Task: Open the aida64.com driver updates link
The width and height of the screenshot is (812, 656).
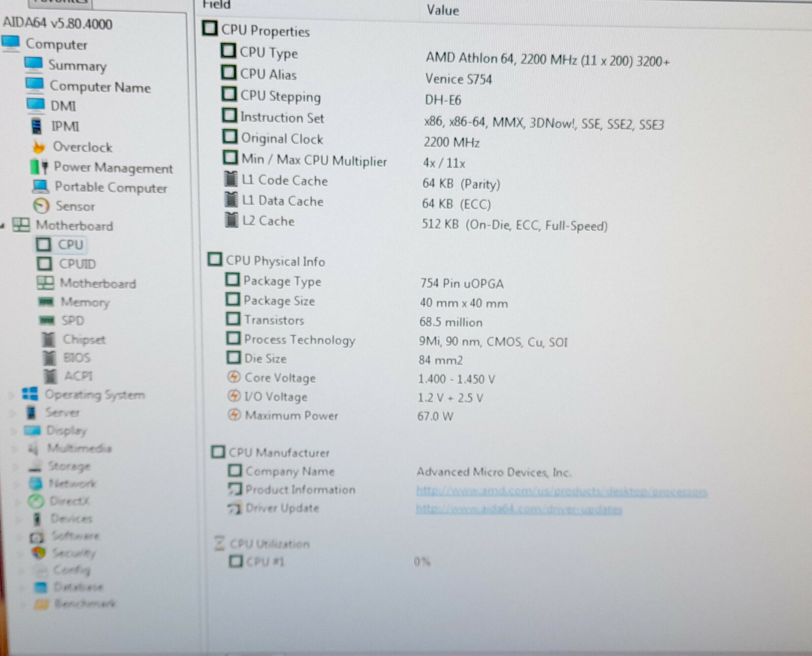Action: [x=518, y=509]
